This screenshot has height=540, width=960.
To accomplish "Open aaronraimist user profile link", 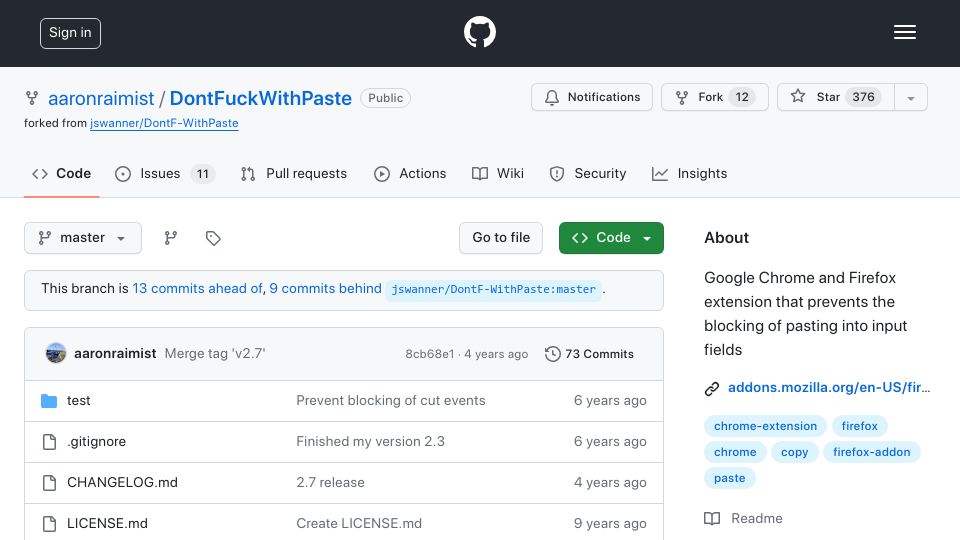I will pos(101,98).
